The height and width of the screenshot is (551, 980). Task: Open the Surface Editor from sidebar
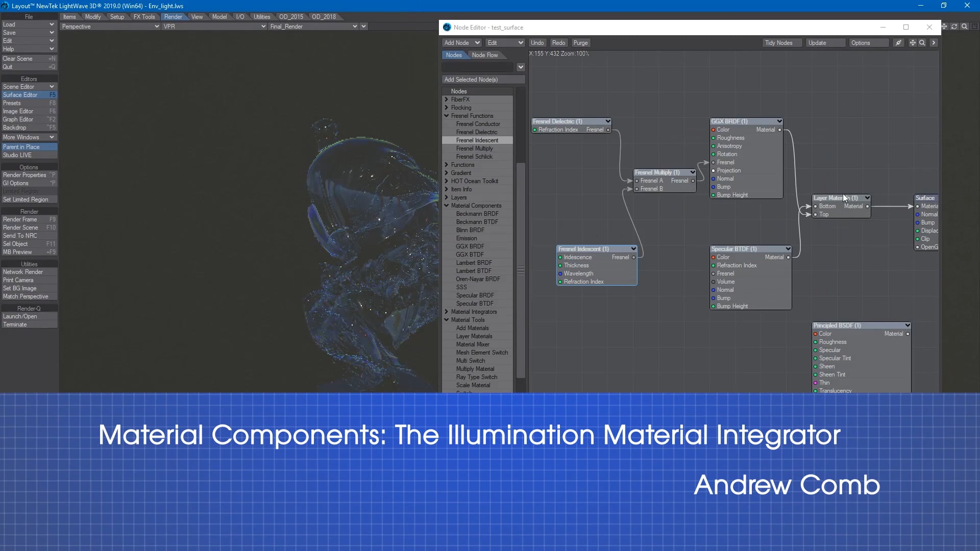(x=29, y=95)
